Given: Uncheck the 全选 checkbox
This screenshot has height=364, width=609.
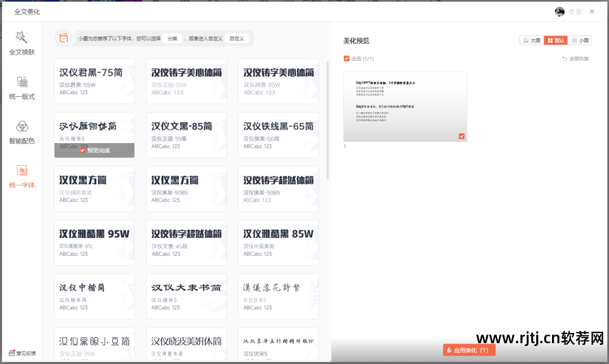Looking at the screenshot, I should pyautogui.click(x=346, y=58).
